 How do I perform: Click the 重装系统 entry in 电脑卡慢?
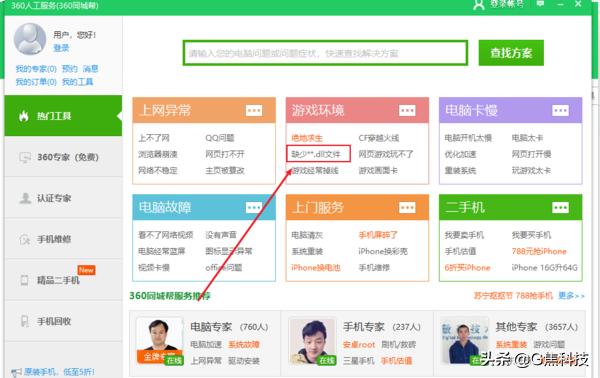pyautogui.click(x=460, y=171)
